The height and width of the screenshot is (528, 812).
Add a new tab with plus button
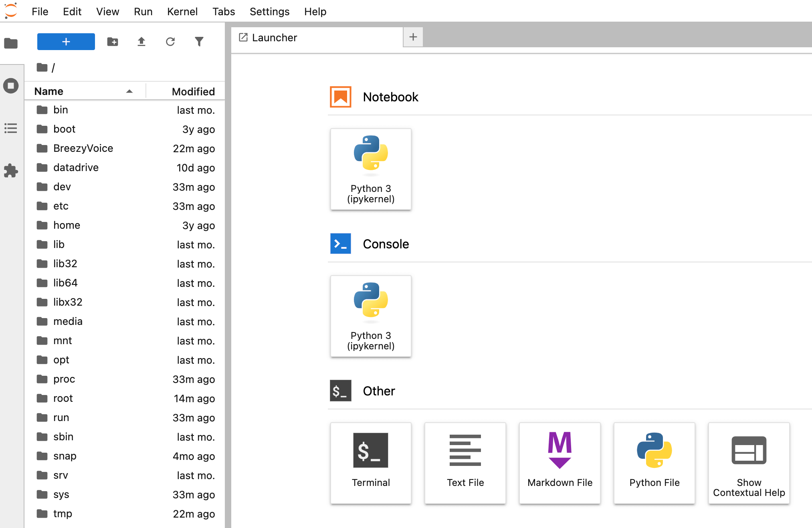pos(413,37)
